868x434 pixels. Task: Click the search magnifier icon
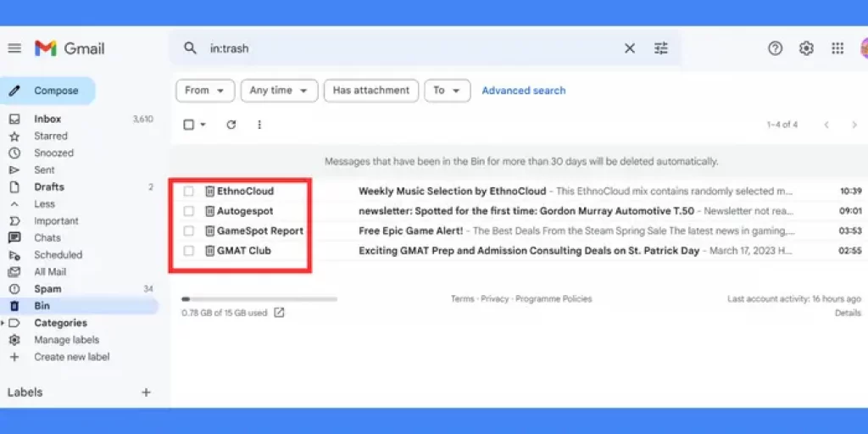click(x=190, y=48)
